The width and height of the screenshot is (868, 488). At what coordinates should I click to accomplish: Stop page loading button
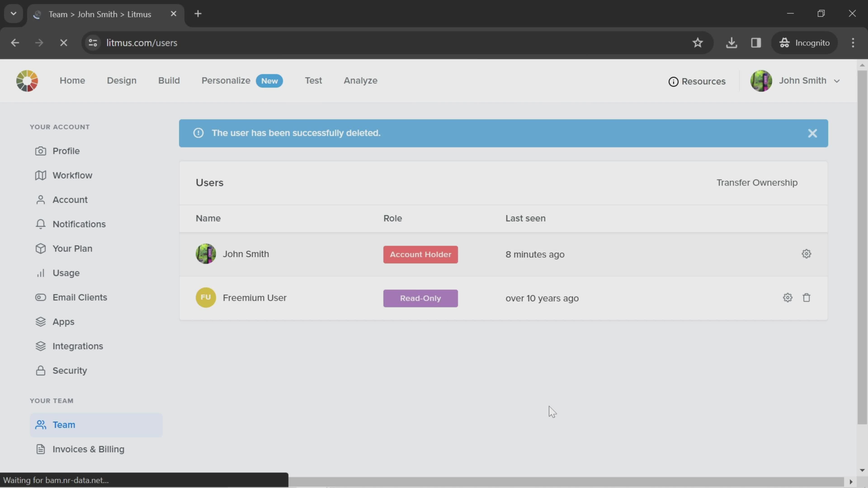tap(63, 43)
